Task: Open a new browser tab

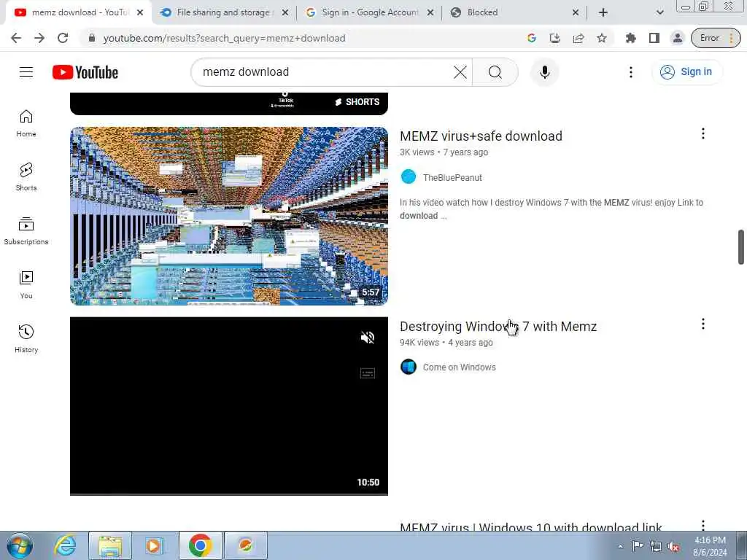Action: click(x=603, y=12)
